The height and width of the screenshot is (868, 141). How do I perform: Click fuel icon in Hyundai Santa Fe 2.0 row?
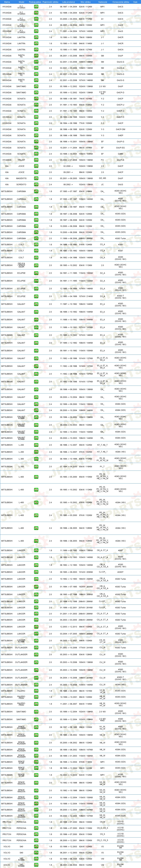(x=36, y=56)
